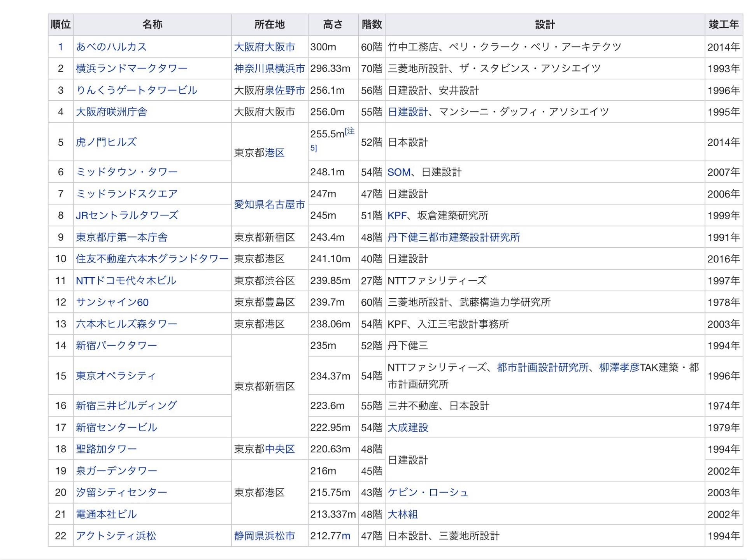The image size is (747, 560).
Task: Open the 大林組 link
Action: pos(403,514)
